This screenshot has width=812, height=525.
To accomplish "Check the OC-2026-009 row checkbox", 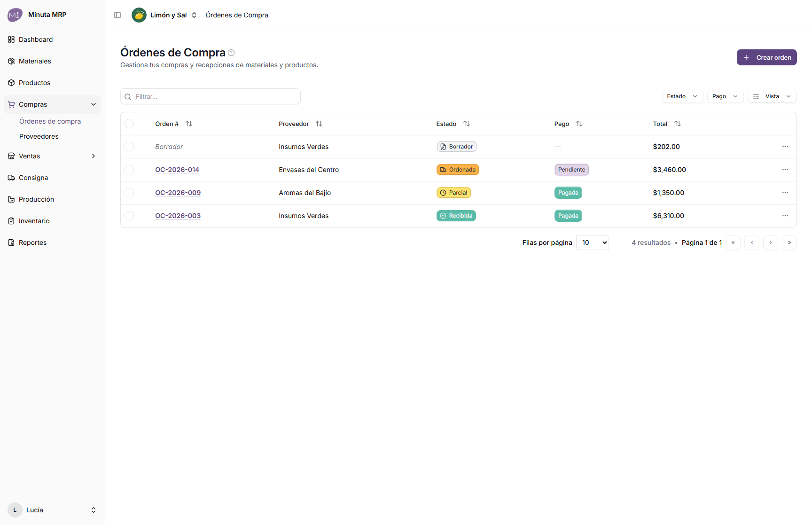I will 129,193.
